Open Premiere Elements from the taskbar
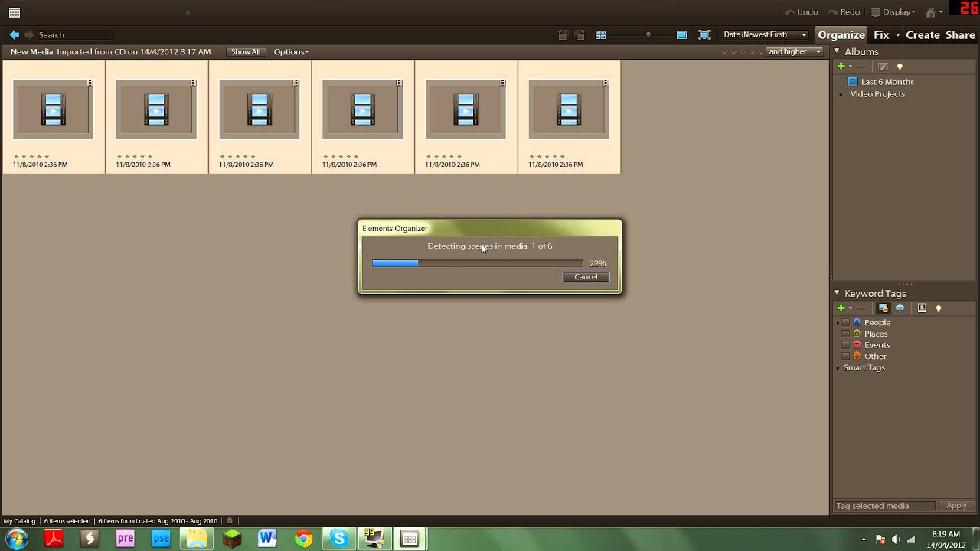Viewport: 980px width, 551px height. coord(125,539)
